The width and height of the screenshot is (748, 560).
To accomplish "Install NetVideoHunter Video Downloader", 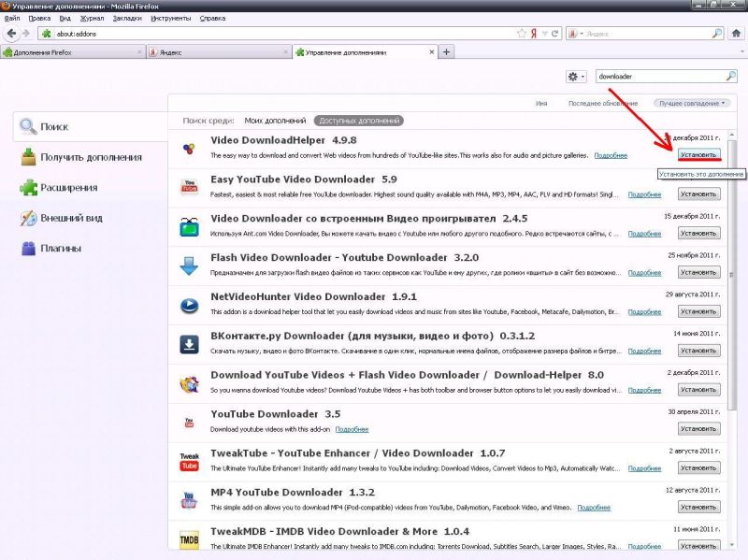I will point(698,311).
